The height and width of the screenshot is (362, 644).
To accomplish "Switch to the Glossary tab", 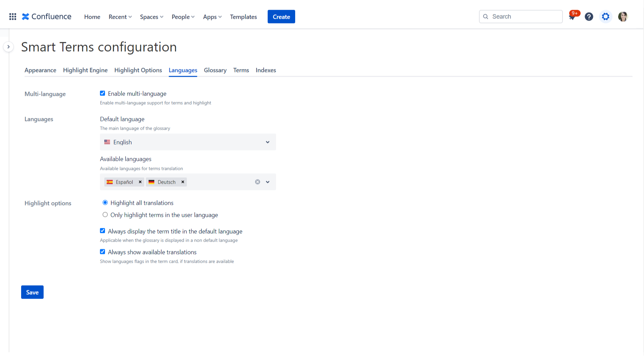I will (x=215, y=70).
